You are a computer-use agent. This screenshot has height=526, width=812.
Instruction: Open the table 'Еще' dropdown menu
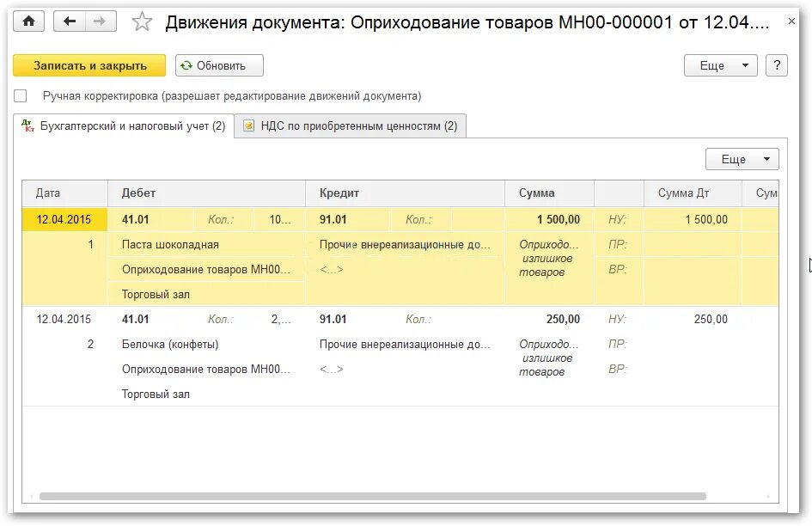(742, 159)
